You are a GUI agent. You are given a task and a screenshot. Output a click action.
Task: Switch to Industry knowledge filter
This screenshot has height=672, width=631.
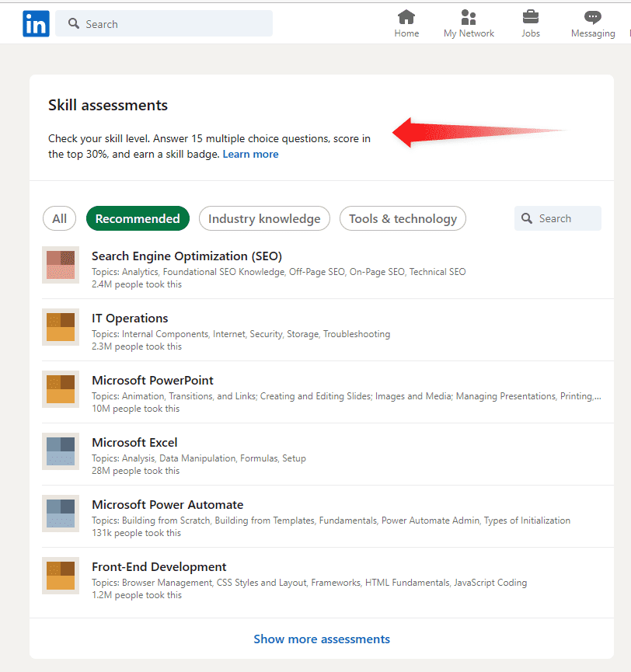pos(264,218)
